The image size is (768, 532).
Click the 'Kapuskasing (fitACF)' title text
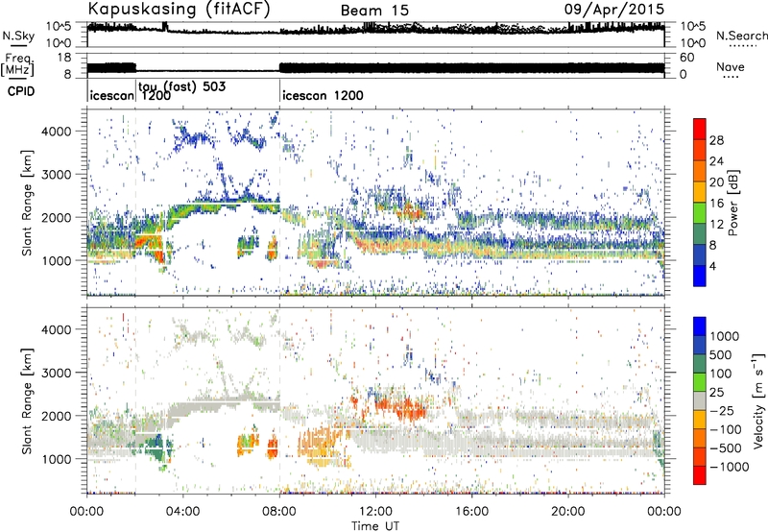[x=180, y=10]
